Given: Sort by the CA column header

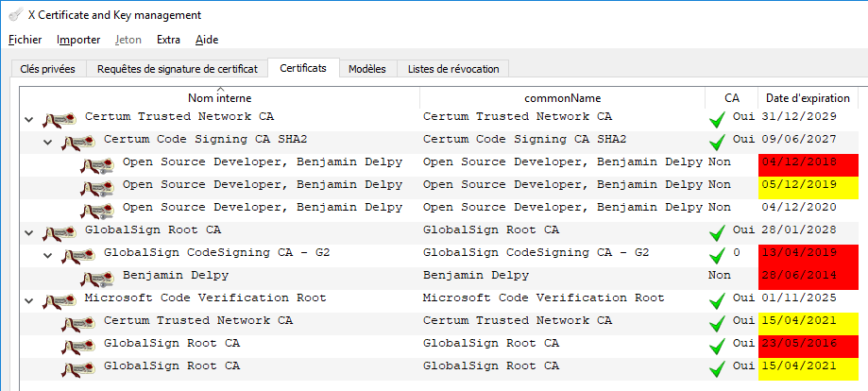Looking at the screenshot, I should click(x=731, y=98).
